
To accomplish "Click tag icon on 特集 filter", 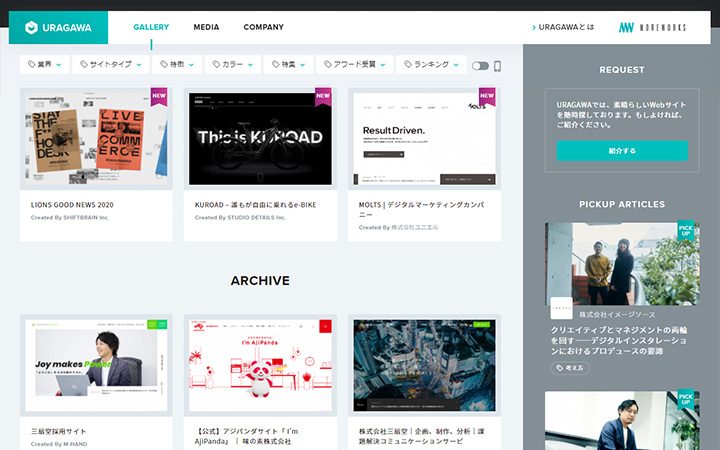I will click(x=276, y=64).
